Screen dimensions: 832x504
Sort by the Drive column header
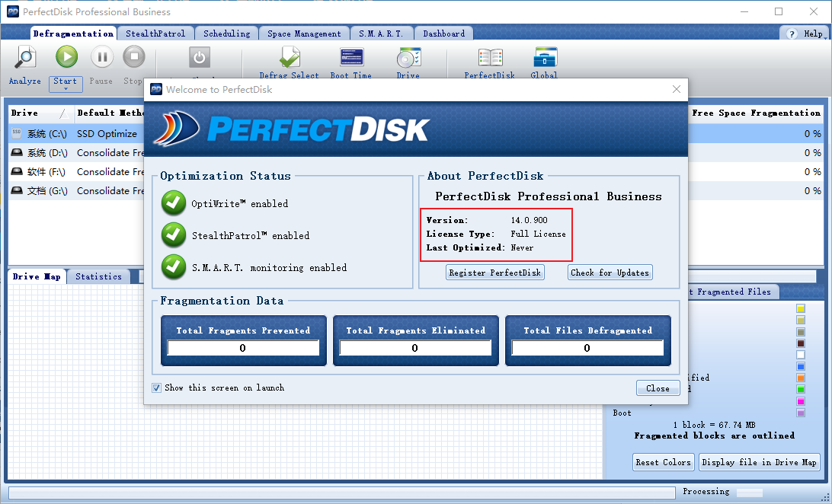40,113
